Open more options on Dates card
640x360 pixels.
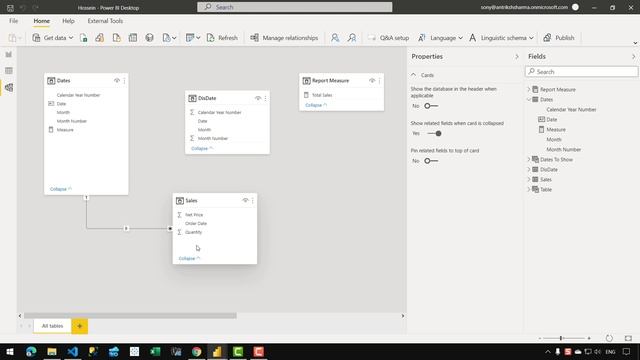point(124,81)
